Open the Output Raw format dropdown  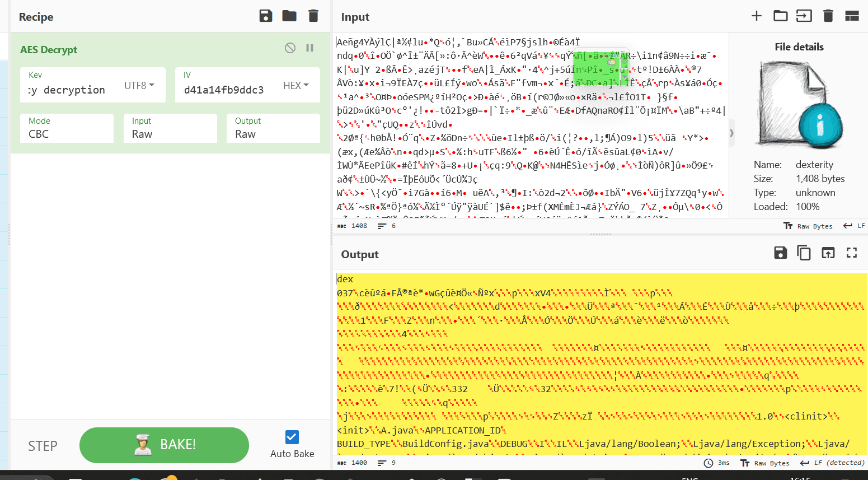[274, 128]
